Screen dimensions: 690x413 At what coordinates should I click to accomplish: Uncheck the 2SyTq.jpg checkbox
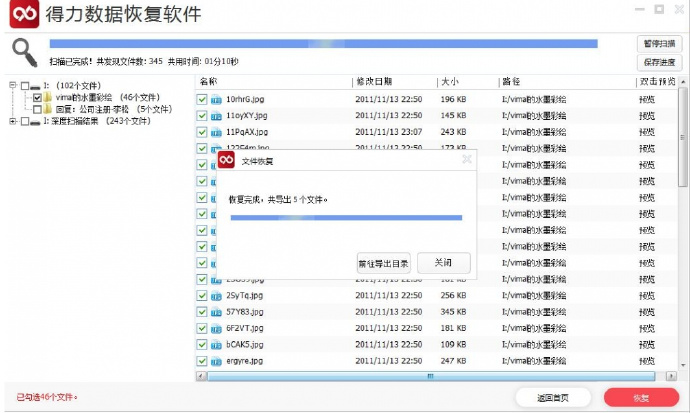(x=202, y=296)
